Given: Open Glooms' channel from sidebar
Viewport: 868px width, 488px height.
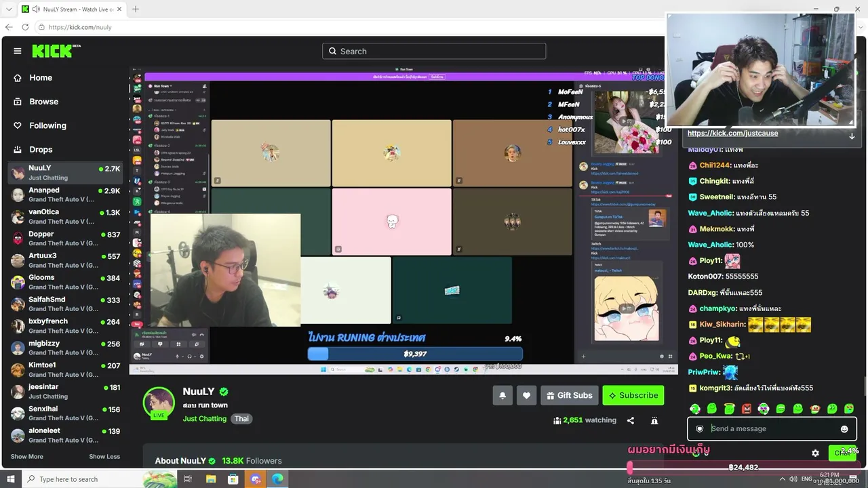Looking at the screenshot, I should click(65, 282).
